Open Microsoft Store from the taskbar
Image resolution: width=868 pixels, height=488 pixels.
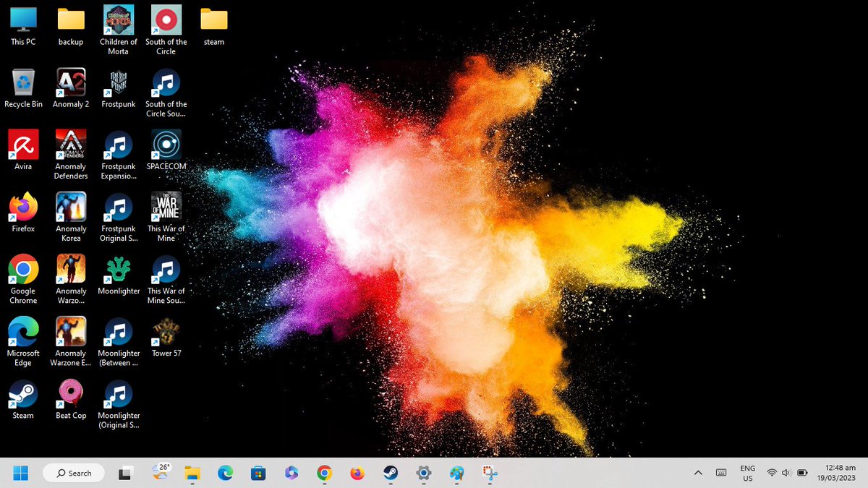(258, 473)
